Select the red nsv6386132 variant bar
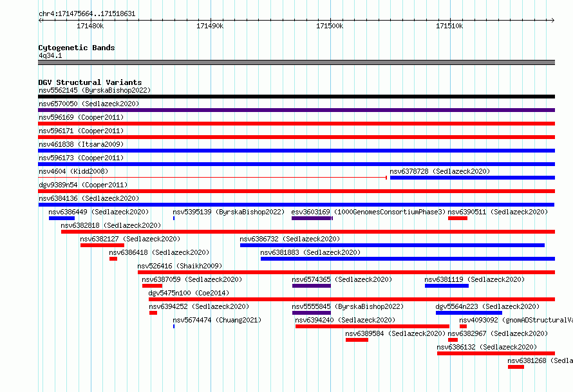Viewport: 573px width, 392px height. [496, 353]
